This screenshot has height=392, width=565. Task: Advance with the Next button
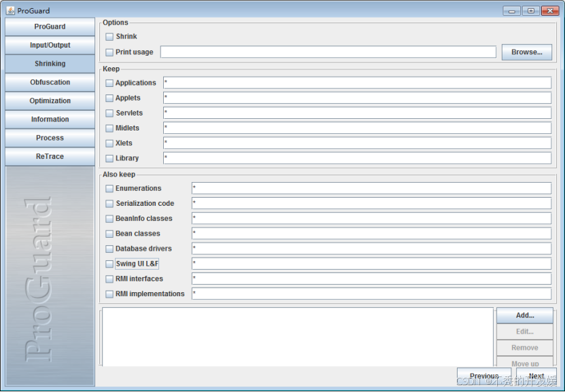pos(536,376)
